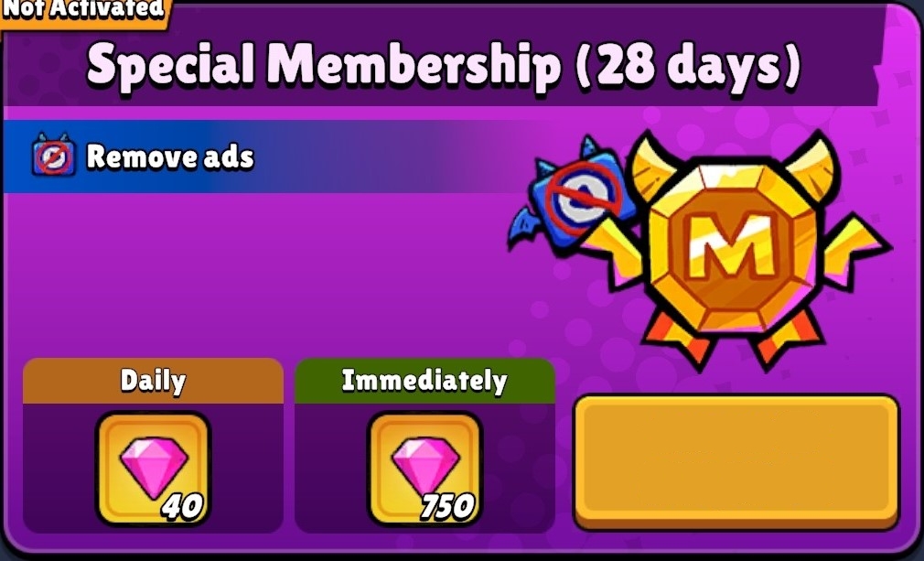The image size is (924, 561).
Task: Click the pink gem in the Daily box
Action: (x=154, y=468)
